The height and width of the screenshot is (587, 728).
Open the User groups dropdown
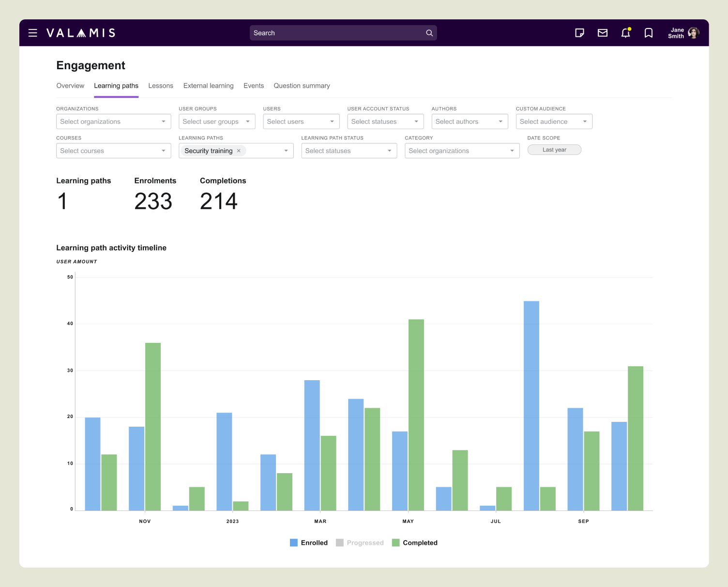click(217, 122)
